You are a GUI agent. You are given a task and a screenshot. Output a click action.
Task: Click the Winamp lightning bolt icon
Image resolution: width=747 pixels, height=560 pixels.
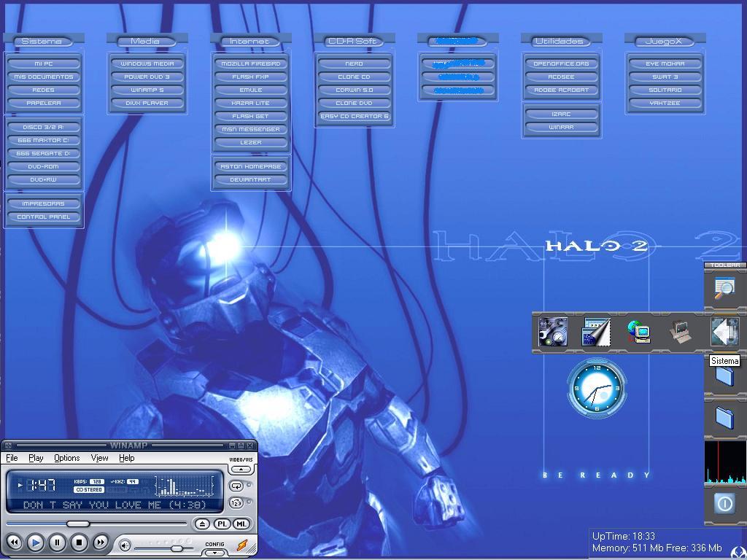coord(242,545)
